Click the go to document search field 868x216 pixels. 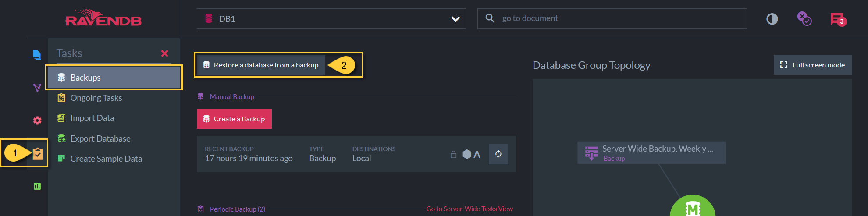point(612,18)
